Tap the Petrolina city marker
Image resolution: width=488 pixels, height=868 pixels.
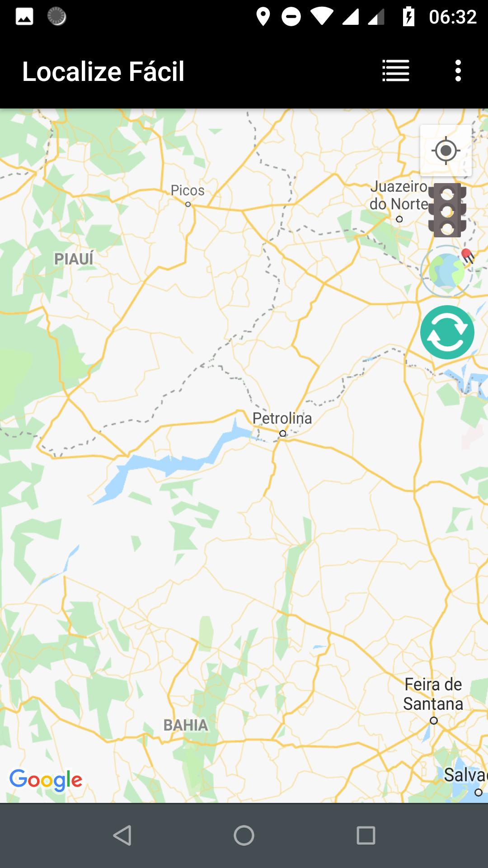coord(283,434)
